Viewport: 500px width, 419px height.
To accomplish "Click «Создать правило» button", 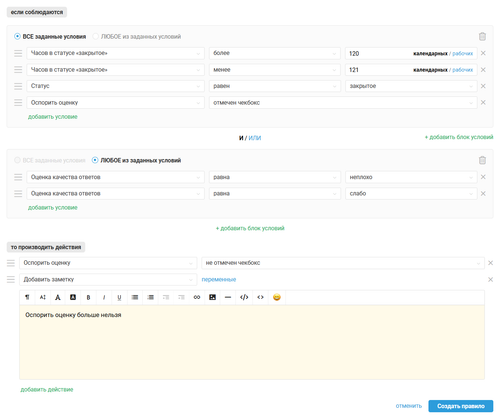I will pos(461,406).
